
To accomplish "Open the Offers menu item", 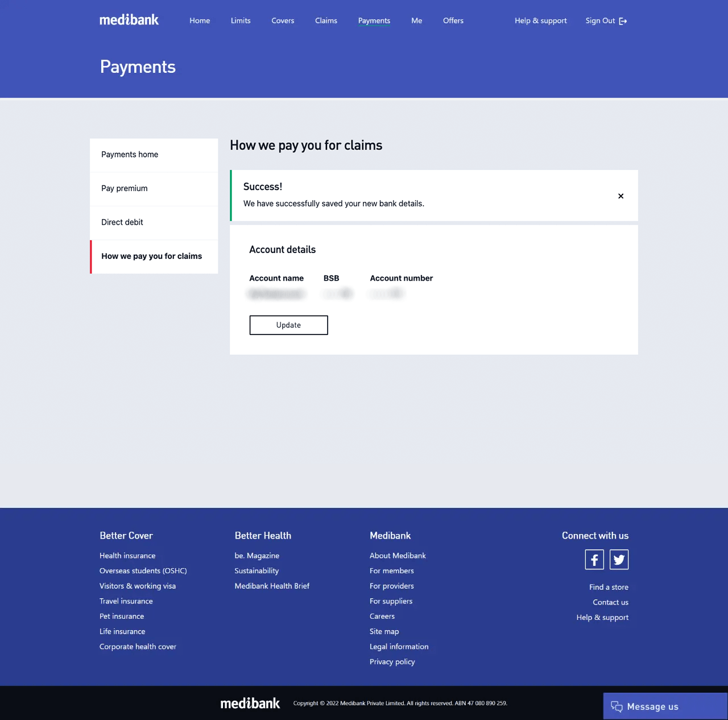I will click(x=453, y=20).
